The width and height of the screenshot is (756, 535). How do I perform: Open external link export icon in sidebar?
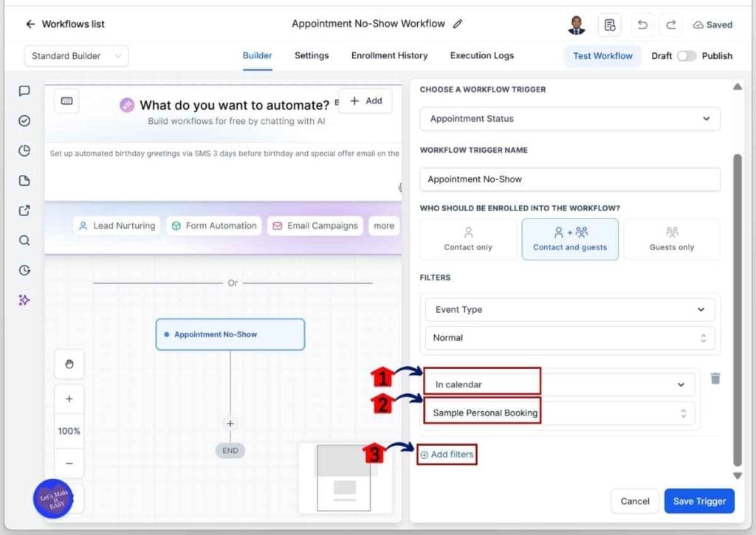pyautogui.click(x=24, y=210)
